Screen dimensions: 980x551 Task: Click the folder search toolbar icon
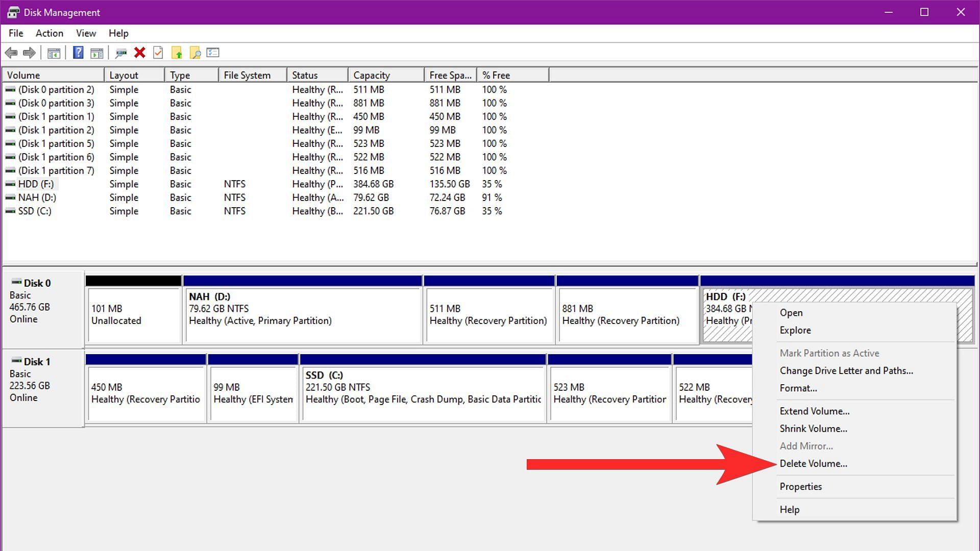click(195, 53)
